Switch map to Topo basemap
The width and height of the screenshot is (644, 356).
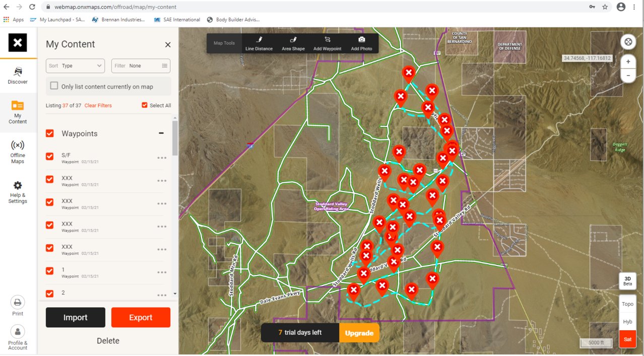click(627, 304)
